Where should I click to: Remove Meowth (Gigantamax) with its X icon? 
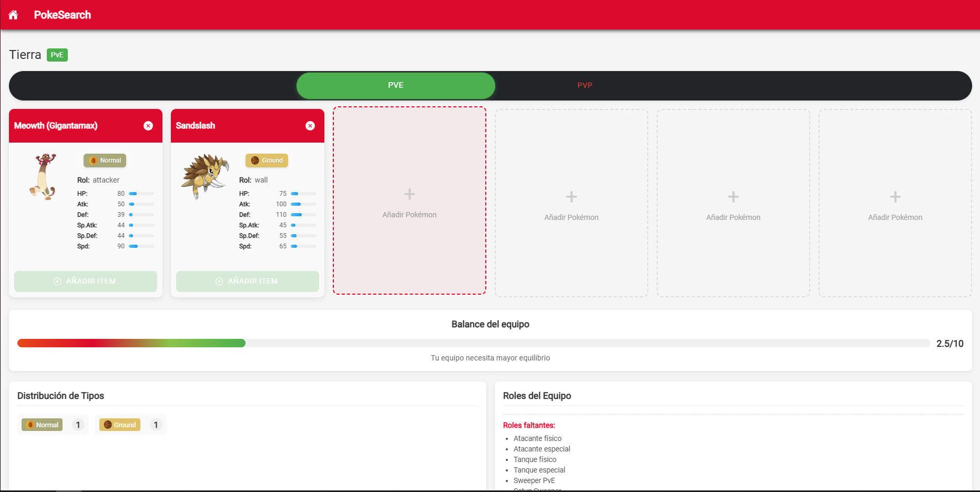[148, 126]
